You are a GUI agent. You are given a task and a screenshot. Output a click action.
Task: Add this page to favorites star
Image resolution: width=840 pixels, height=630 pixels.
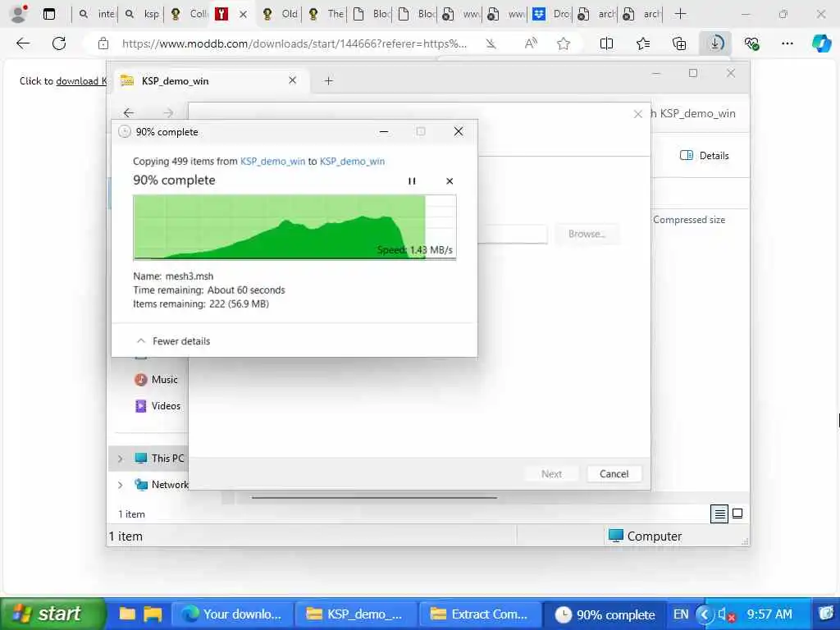point(563,43)
